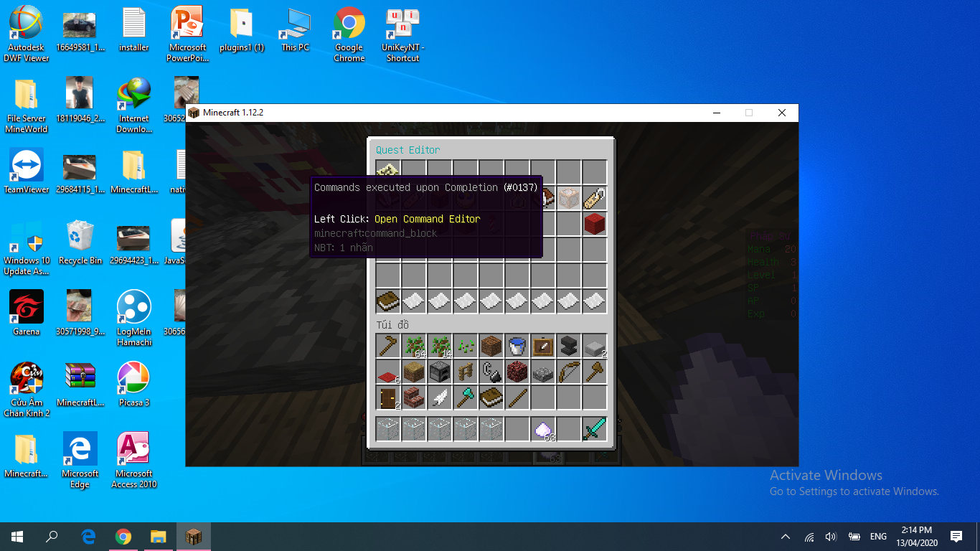Viewport: 980px width, 551px height.
Task: Select the red wool block in Quest Editor
Action: pos(595,224)
